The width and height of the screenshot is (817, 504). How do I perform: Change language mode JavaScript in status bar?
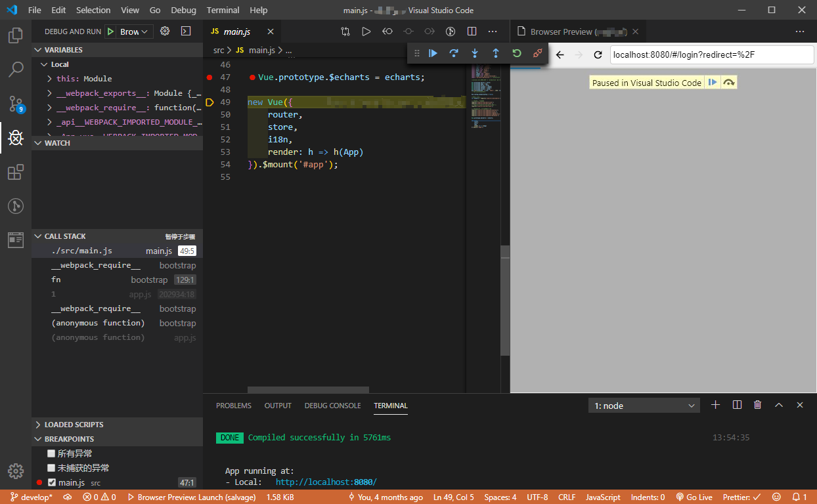603,497
